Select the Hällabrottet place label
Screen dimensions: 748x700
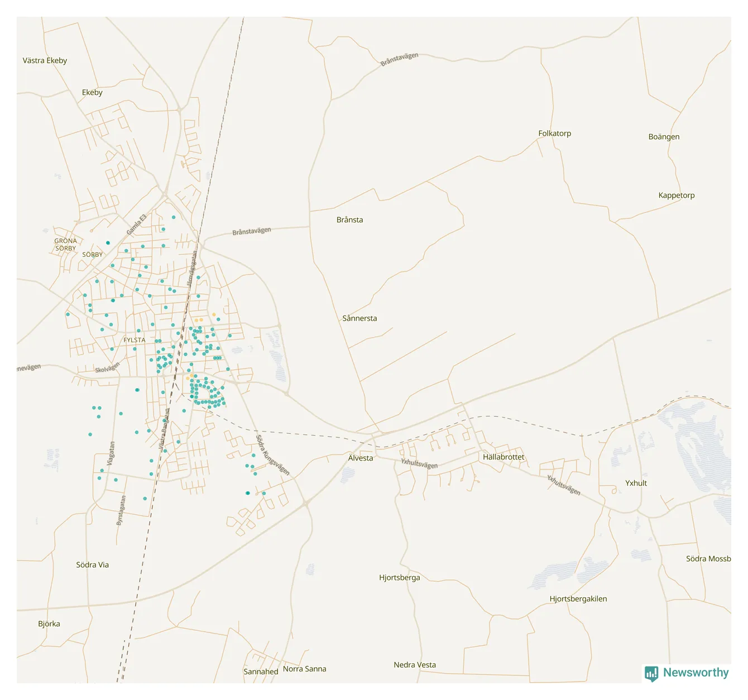pos(504,457)
